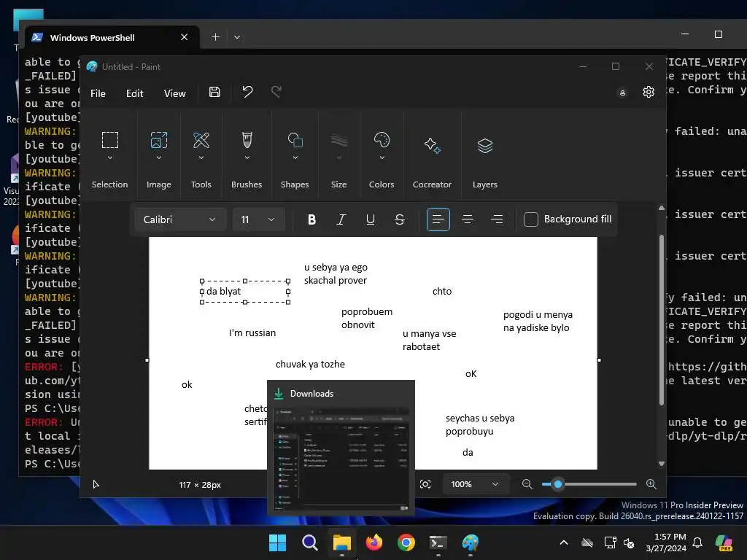Open the clock showing 1:57 PM
Image resolution: width=747 pixels, height=560 pixels.
666,542
